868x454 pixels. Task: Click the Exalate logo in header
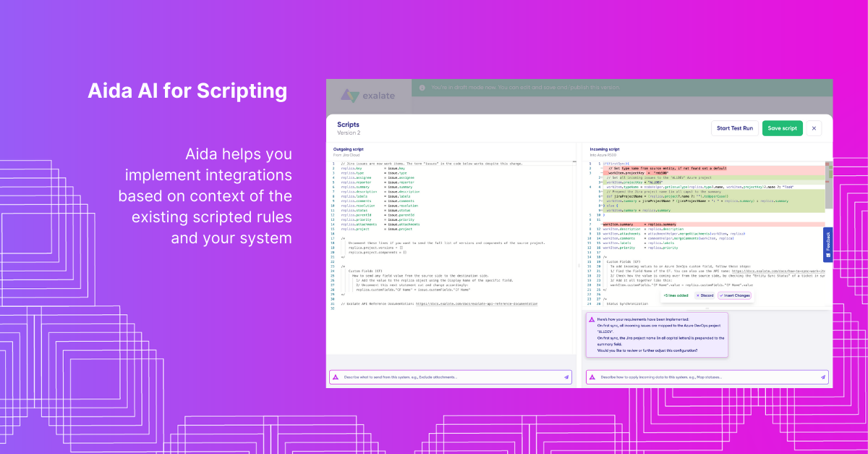point(368,96)
